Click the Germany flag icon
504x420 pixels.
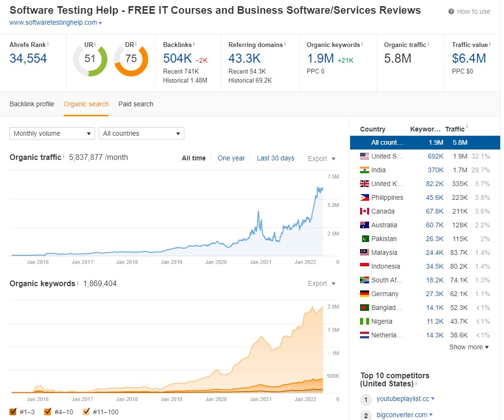(364, 294)
